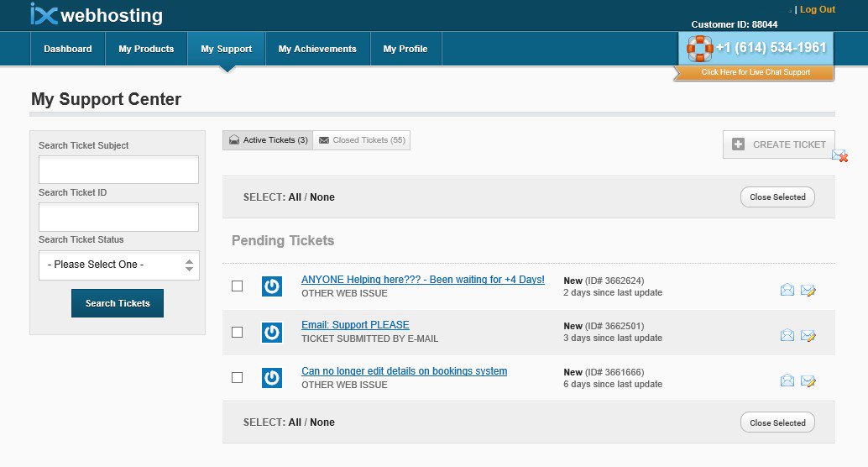This screenshot has height=467, width=868.
Task: Click the Log Out link
Action: coord(818,9)
